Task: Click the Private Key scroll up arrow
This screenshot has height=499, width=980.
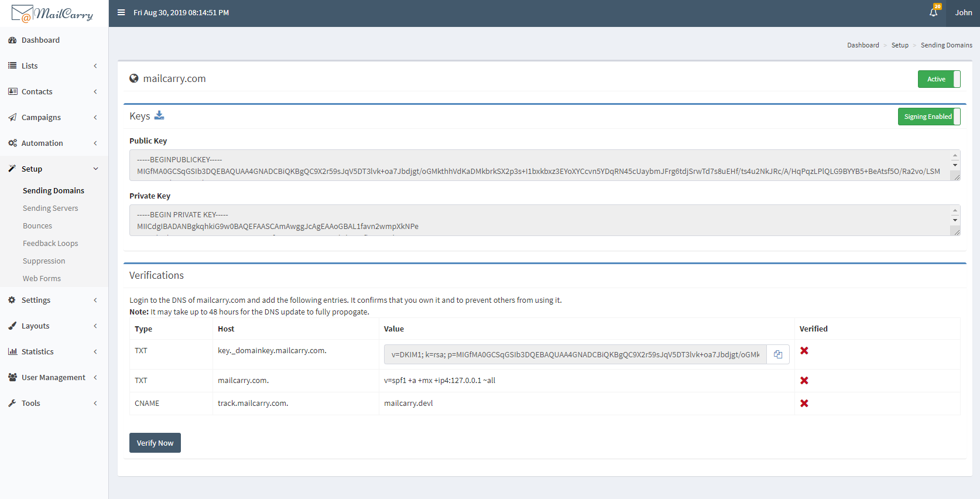Action: tap(955, 211)
